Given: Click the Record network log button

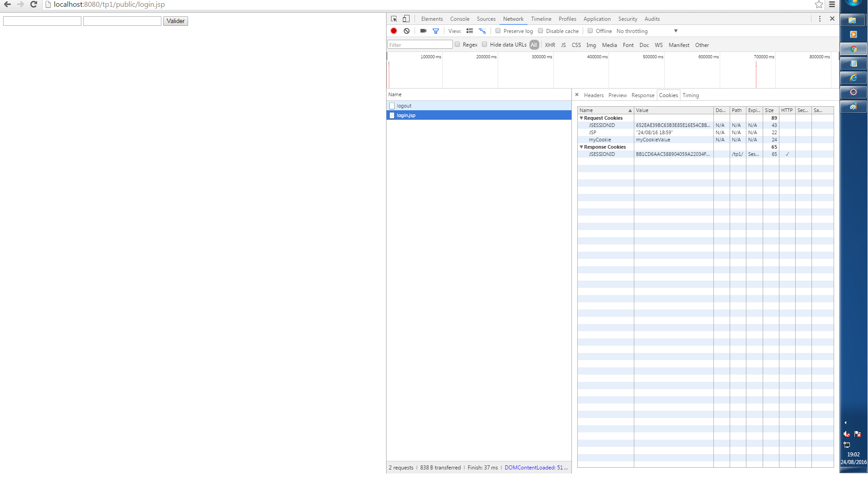Looking at the screenshot, I should click(394, 31).
